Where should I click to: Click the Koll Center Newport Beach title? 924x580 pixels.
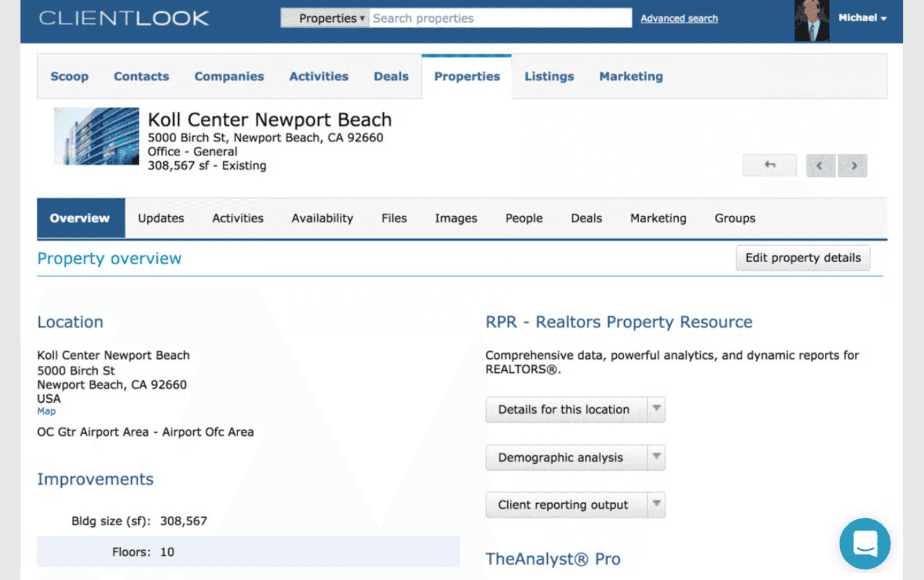(270, 120)
